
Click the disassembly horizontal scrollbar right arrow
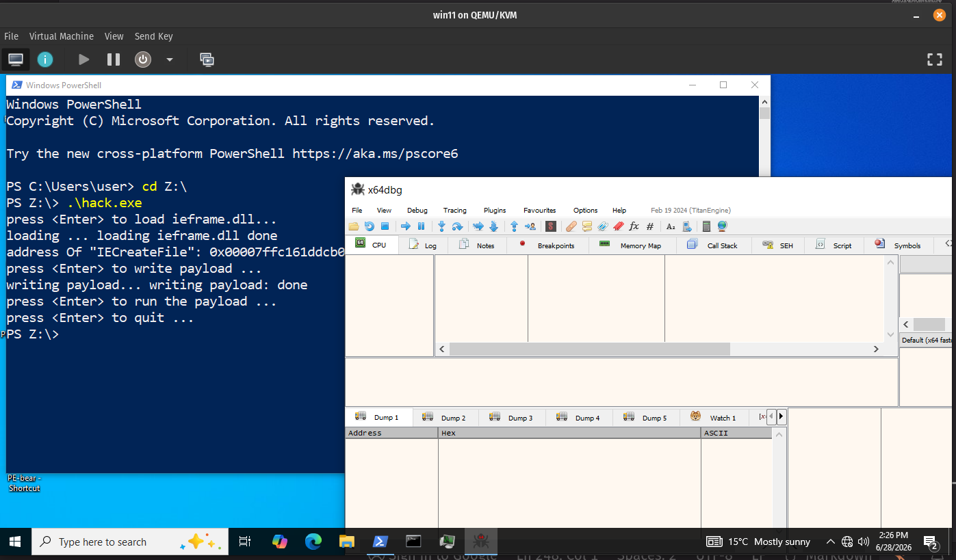[x=876, y=349]
